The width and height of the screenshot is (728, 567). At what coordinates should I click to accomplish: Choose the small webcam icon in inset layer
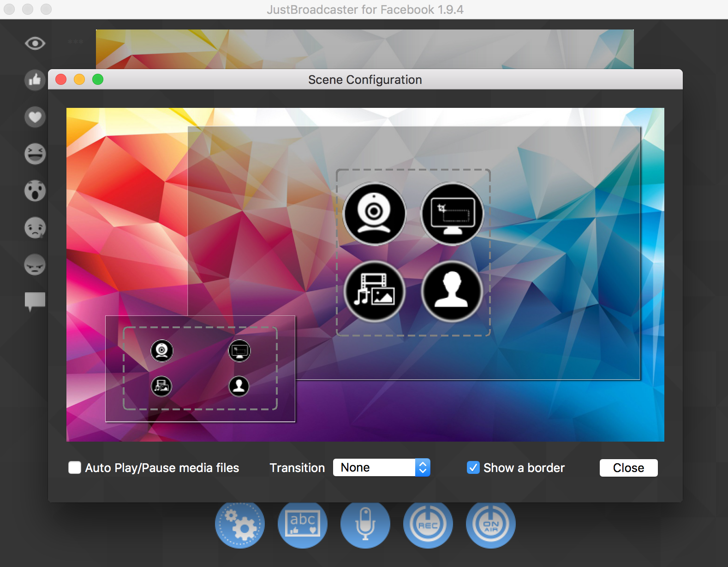(162, 351)
